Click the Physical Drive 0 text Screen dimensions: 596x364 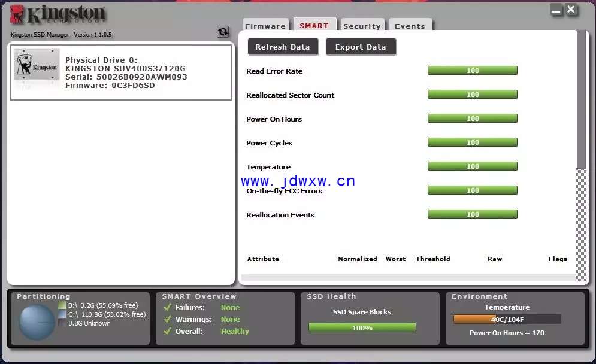tap(101, 60)
